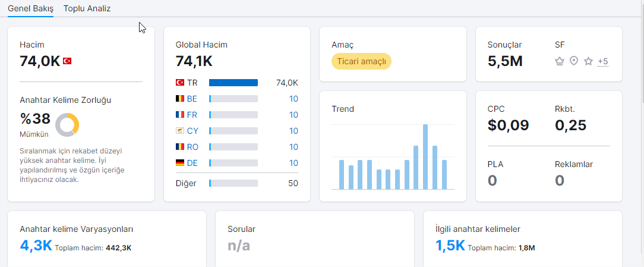The width and height of the screenshot is (644, 267).
Task: Click the Cyprus flag icon
Action: 180,131
